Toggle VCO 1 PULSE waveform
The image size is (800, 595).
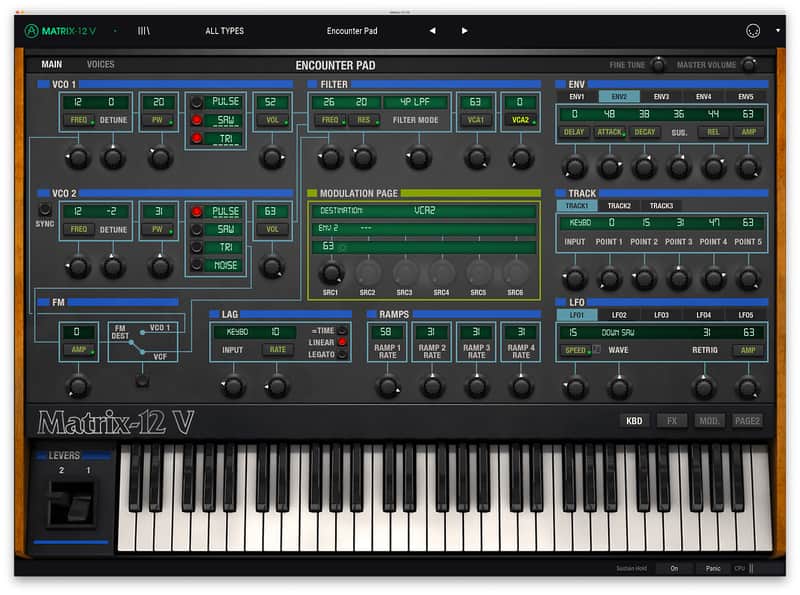tap(196, 102)
